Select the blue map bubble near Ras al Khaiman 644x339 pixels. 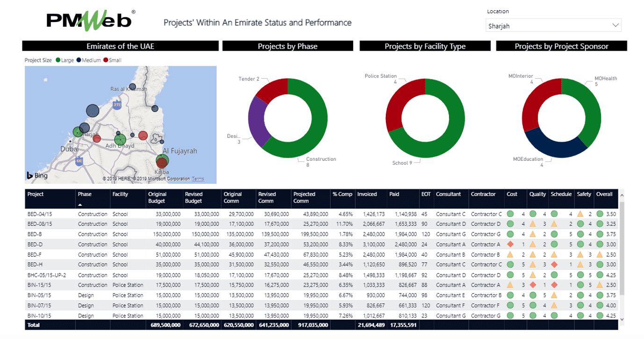(132, 86)
